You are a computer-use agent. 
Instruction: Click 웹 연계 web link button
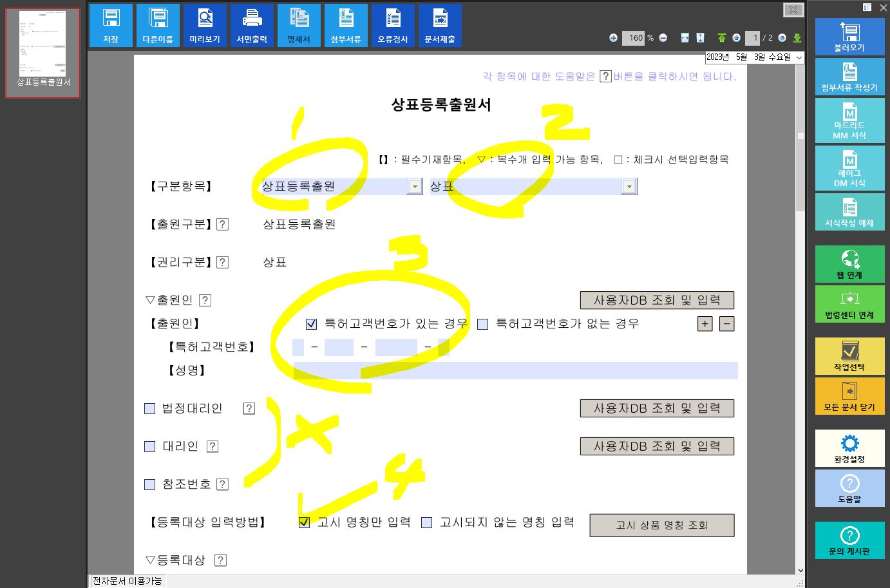pos(849,264)
